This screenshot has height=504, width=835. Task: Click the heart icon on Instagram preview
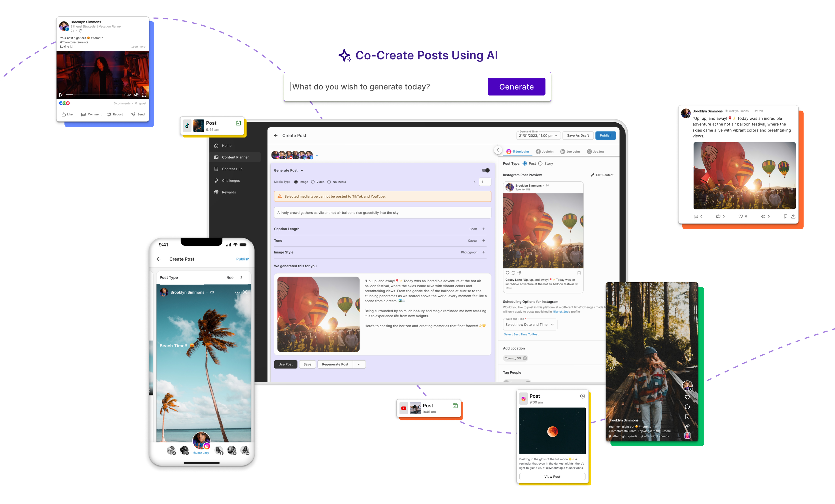click(x=507, y=273)
